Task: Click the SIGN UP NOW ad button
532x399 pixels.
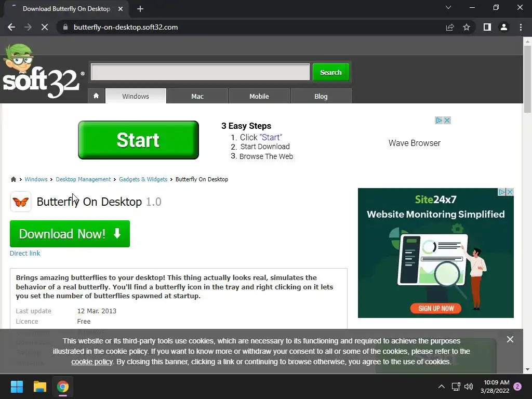Action: click(436, 309)
